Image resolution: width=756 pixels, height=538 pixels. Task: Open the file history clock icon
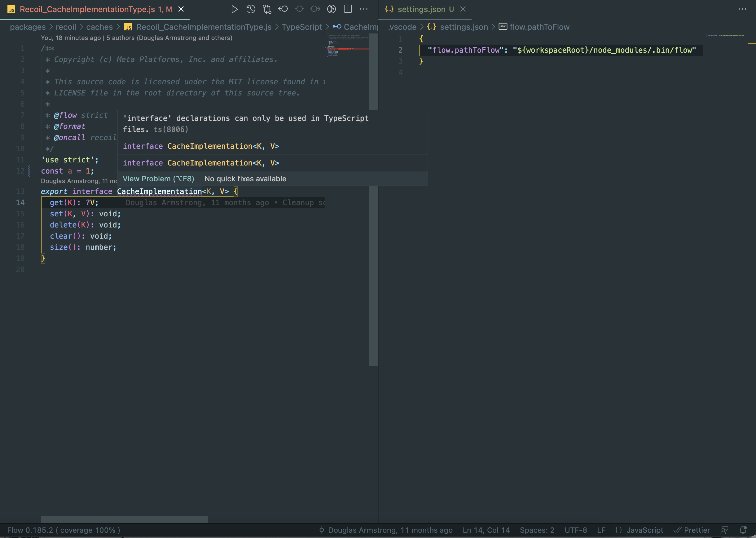point(251,9)
